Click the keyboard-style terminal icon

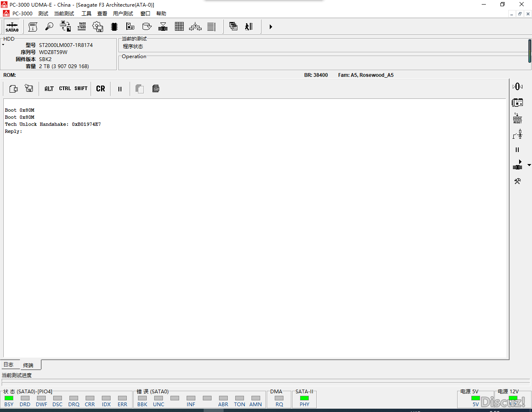point(156,88)
